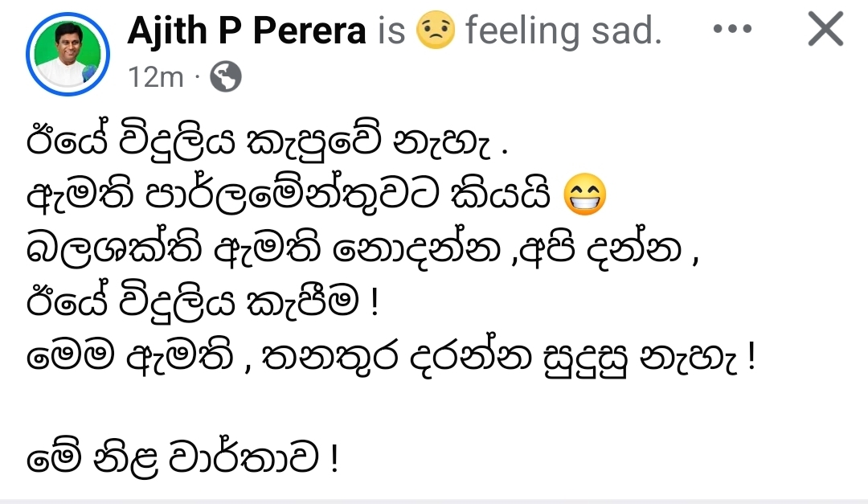868x504 pixels.
Task: Click the globe public audience icon
Action: (x=225, y=77)
